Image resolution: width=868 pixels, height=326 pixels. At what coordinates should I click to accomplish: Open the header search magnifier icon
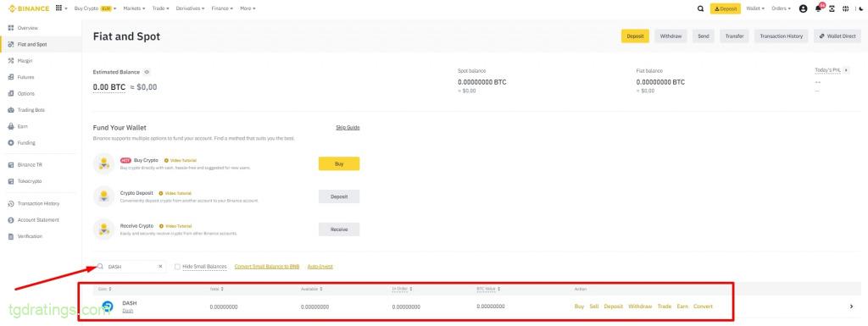tap(701, 8)
